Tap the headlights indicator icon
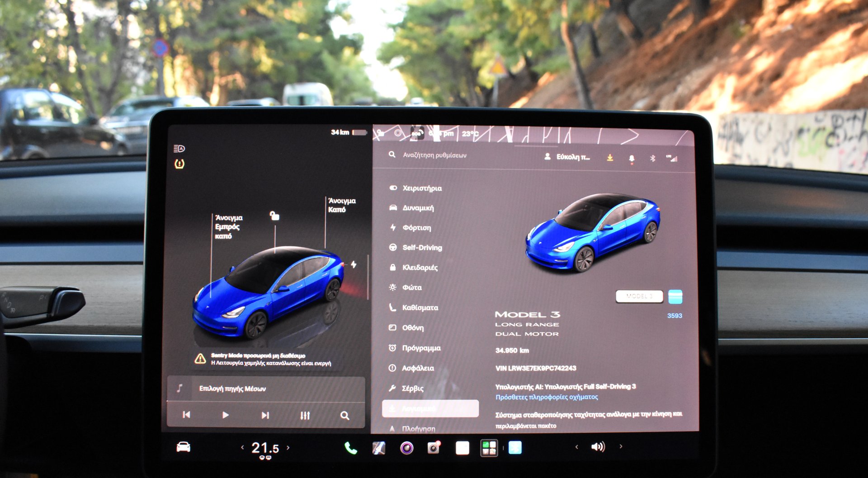 179,149
